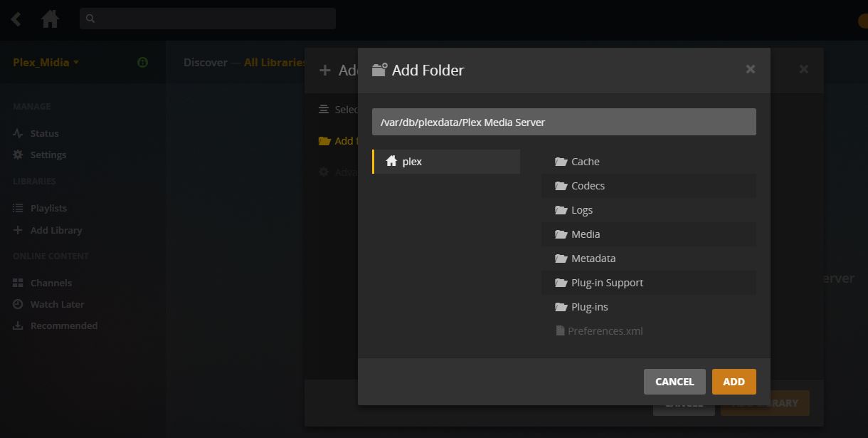
Task: Click the Status activity icon
Action: click(18, 133)
